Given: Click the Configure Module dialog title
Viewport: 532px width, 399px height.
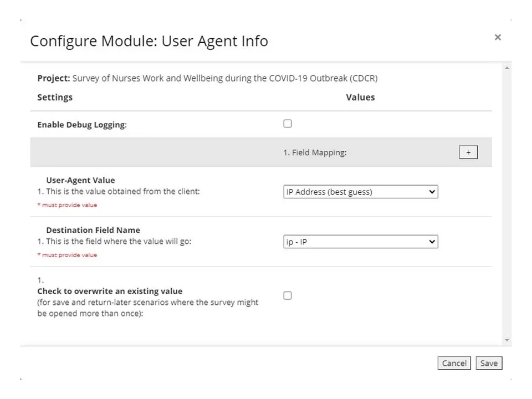Looking at the screenshot, I should pyautogui.click(x=149, y=41).
